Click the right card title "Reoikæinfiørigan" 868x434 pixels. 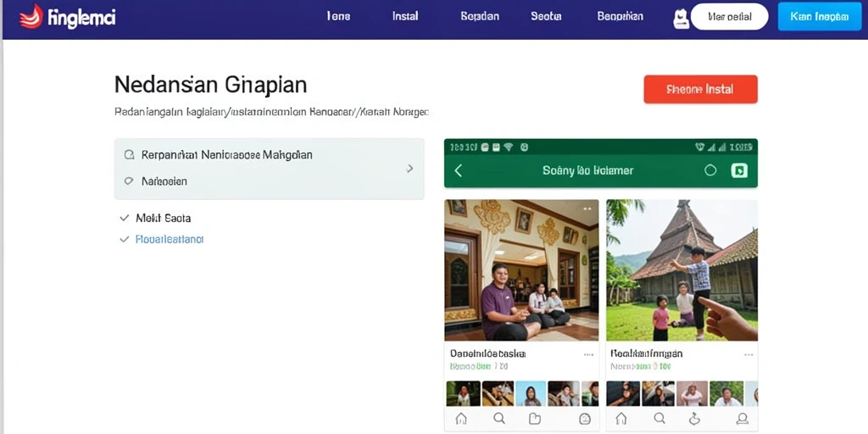tap(647, 353)
